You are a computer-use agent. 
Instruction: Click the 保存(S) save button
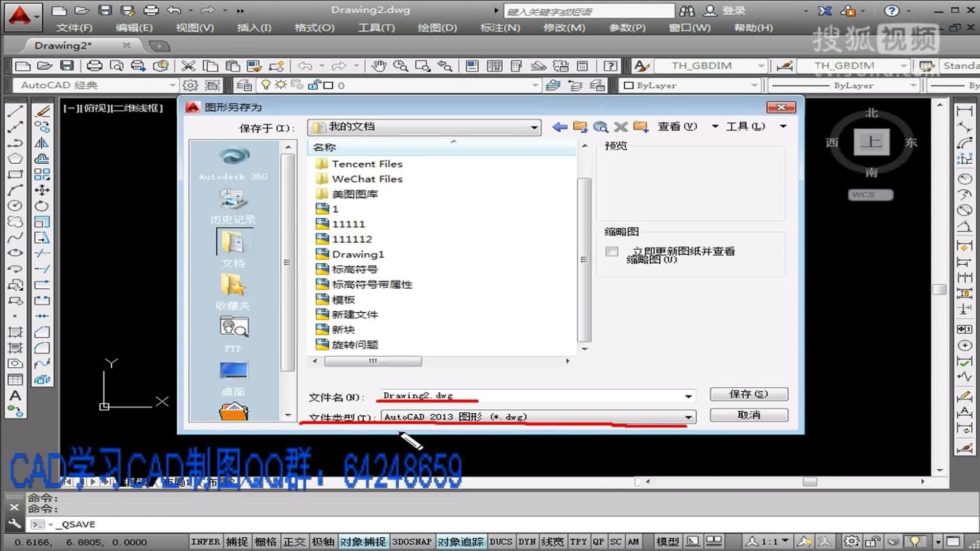pyautogui.click(x=748, y=394)
